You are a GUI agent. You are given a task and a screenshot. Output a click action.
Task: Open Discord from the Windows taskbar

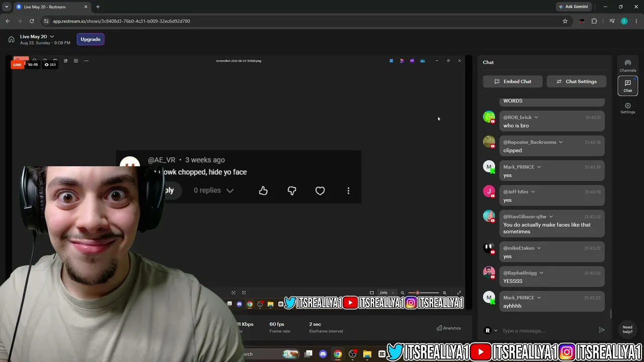[x=323, y=354]
